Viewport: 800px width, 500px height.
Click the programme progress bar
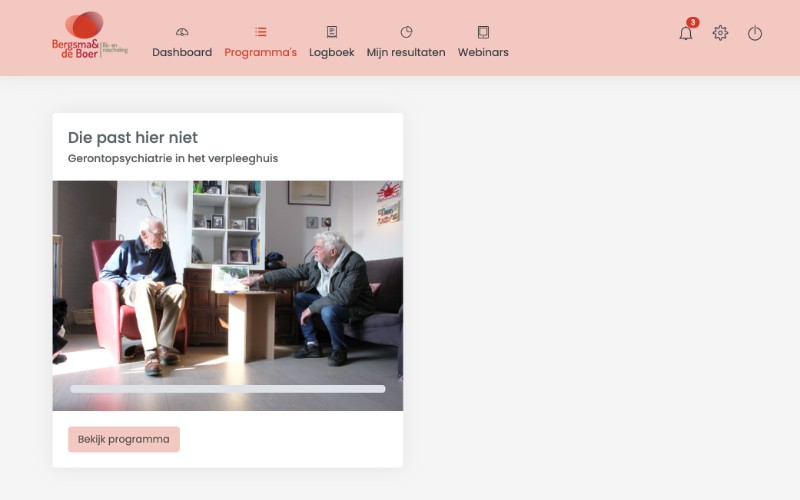tap(228, 389)
